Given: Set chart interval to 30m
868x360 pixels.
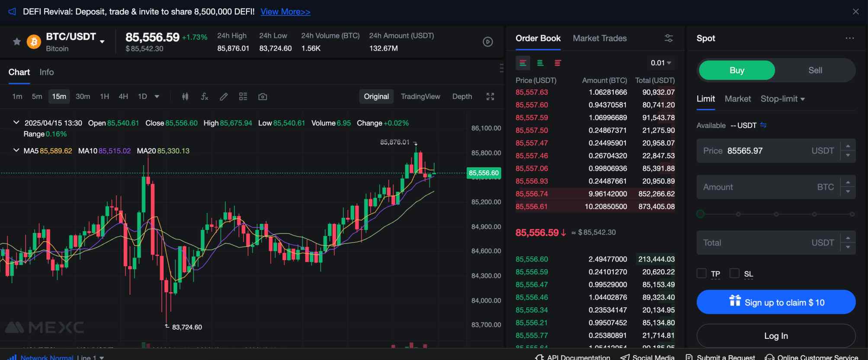Looking at the screenshot, I should pyautogui.click(x=83, y=96).
